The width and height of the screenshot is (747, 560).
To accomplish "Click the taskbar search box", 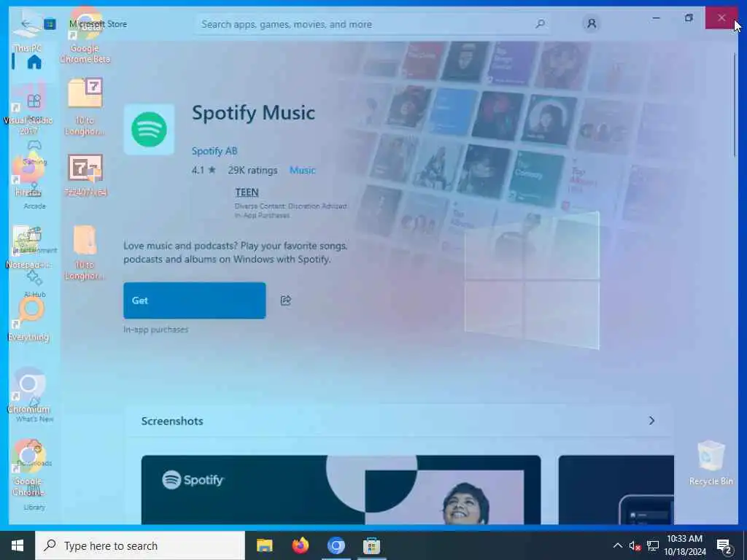I will click(x=140, y=545).
